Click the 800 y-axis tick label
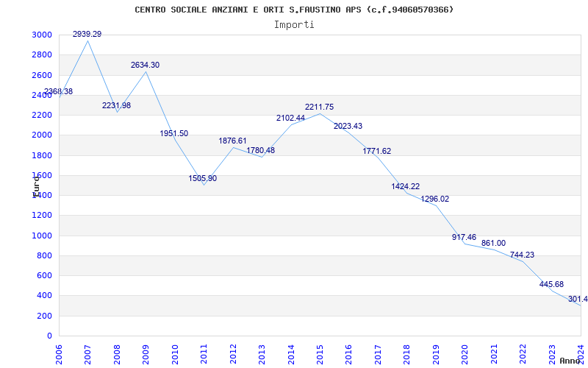This screenshot has height=368, width=588. pos(44,255)
